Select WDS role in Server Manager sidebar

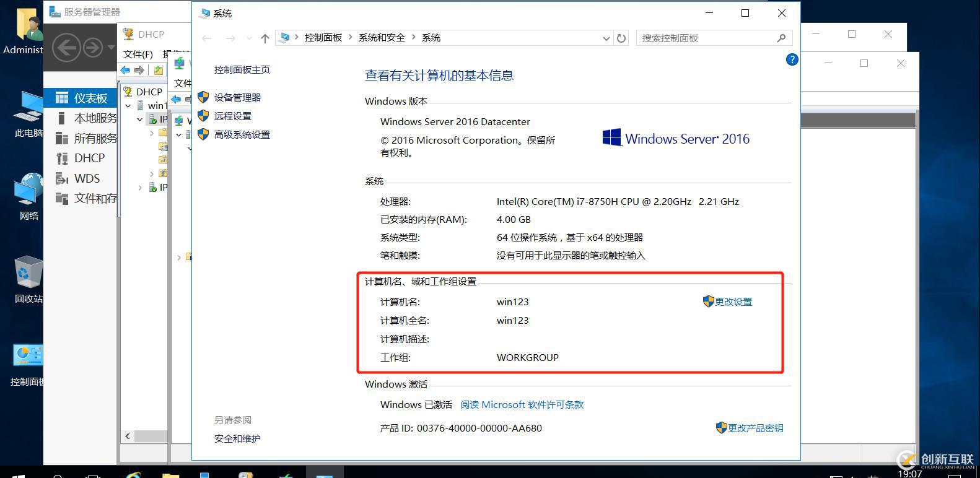click(81, 178)
